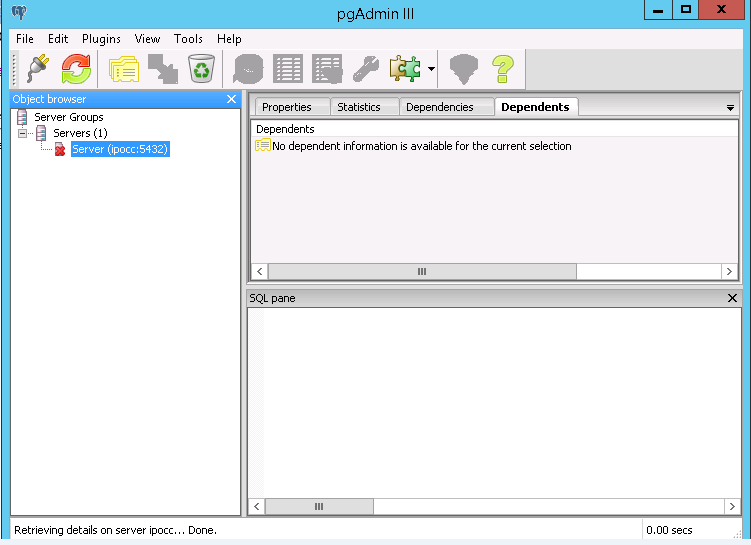The width and height of the screenshot is (751, 545).
Task: Open SQL help question mark icon
Action: pyautogui.click(x=503, y=69)
